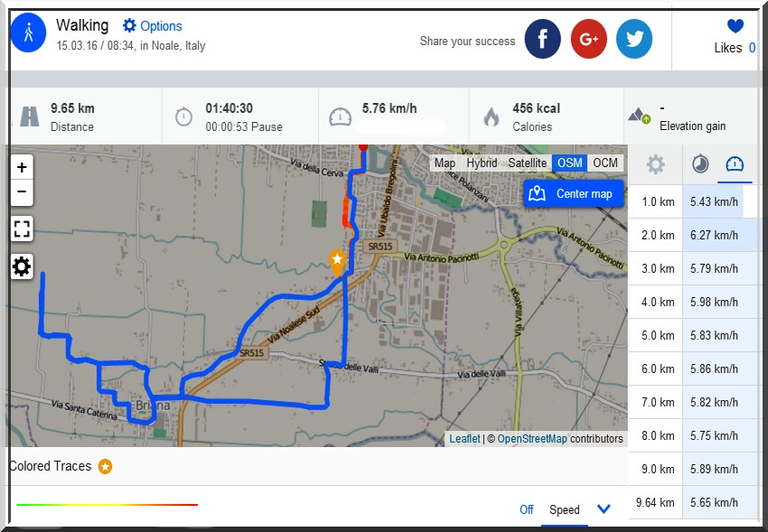Switch the map layer to Satellite
768x532 pixels.
point(527,163)
